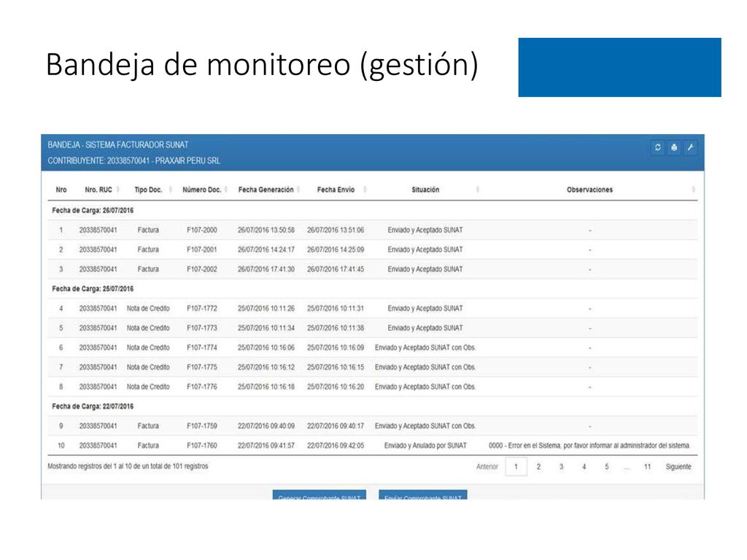The image size is (747, 560).
Task: Click the Factura cell in row 9
Action: 148,426
